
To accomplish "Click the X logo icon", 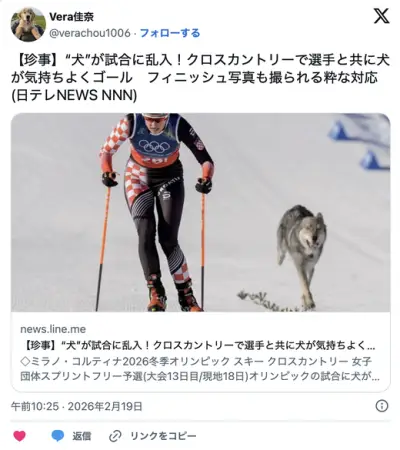I will [382, 16].
